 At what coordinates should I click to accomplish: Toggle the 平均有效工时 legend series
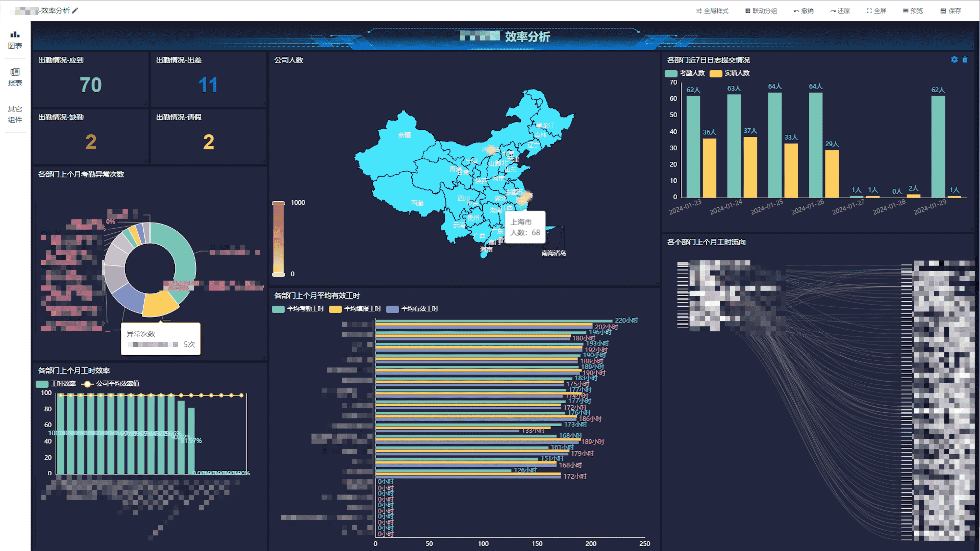click(x=412, y=309)
